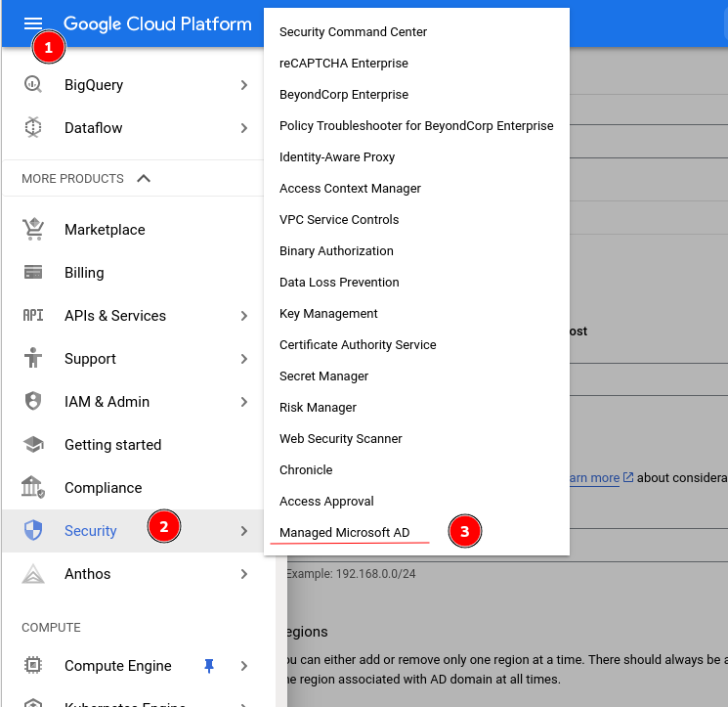Viewport: 728px width, 707px height.
Task: Click the external link icon beside Learn more
Action: coord(627,477)
